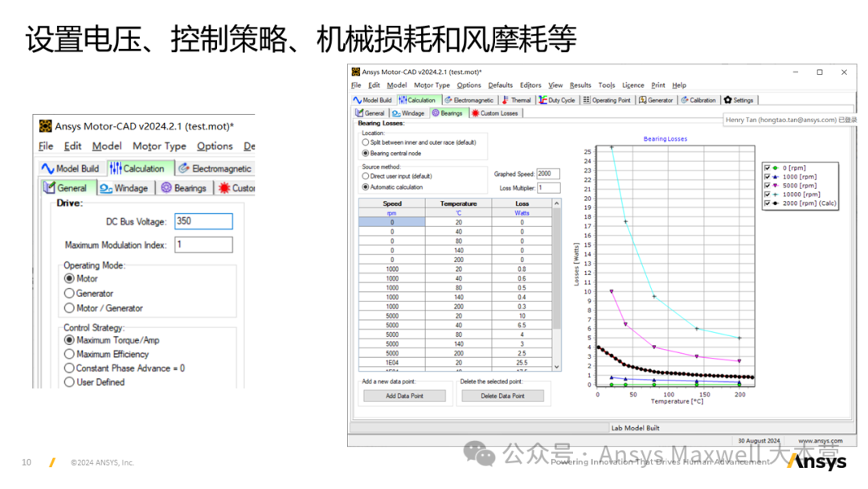
Task: Switch to Thermal tab
Action: (x=516, y=101)
